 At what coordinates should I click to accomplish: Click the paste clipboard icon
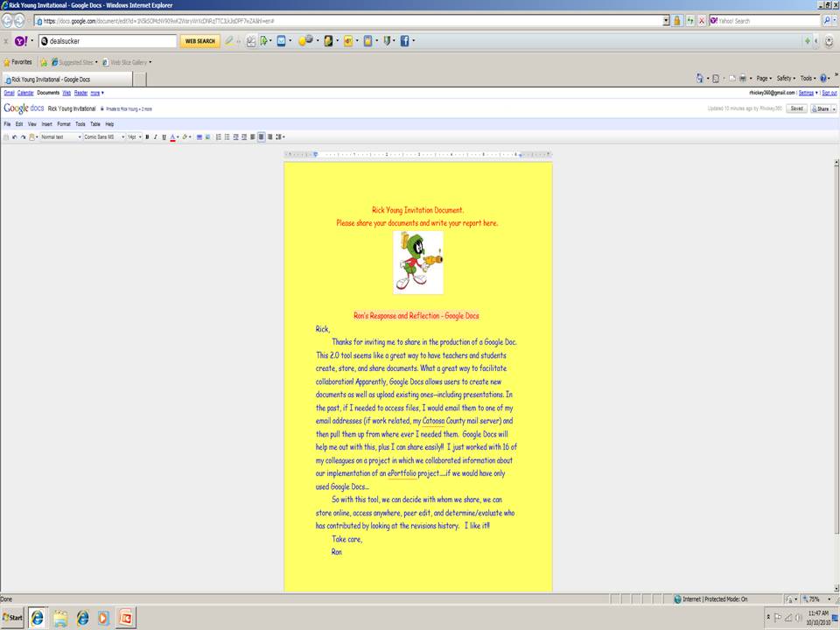click(x=32, y=137)
